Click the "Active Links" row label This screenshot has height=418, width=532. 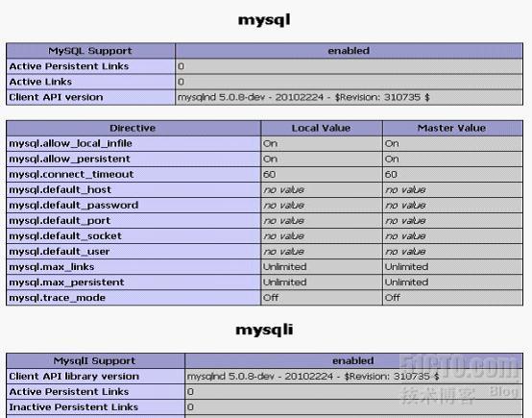click(x=40, y=82)
